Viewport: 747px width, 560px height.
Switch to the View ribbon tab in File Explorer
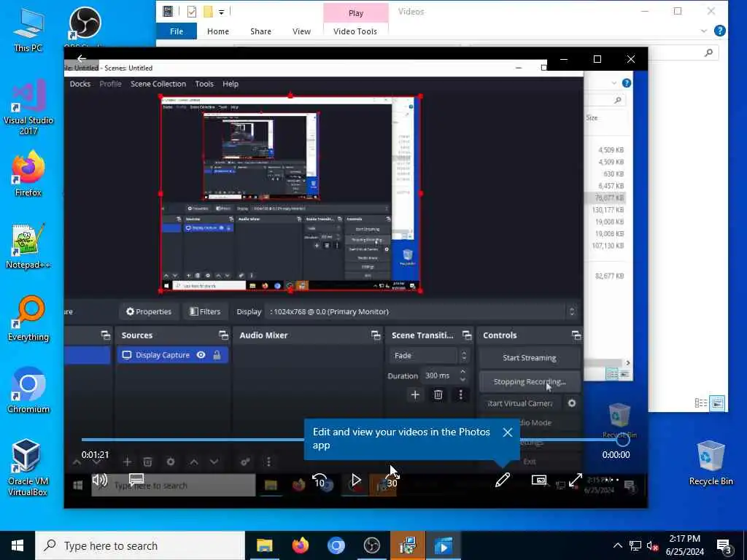point(301,31)
